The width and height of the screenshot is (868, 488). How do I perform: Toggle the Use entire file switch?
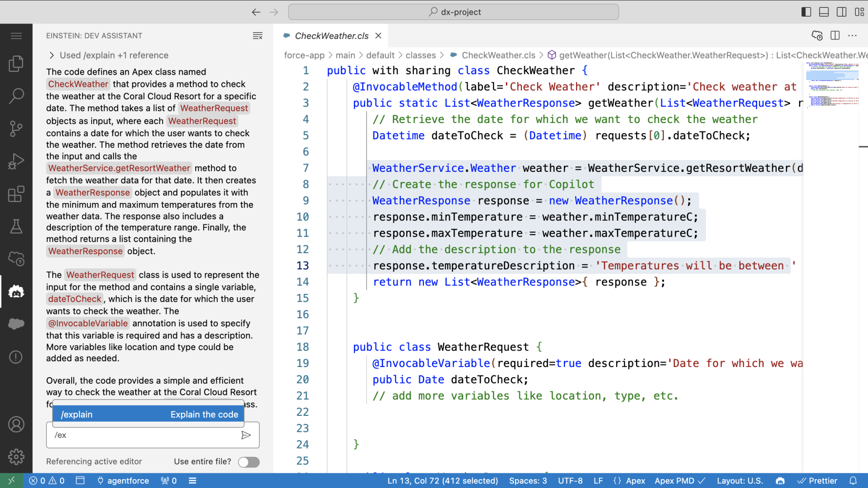tap(248, 462)
